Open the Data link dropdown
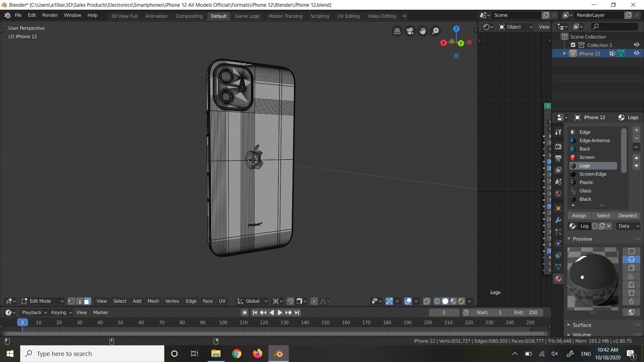This screenshot has width=644, height=362. click(x=628, y=226)
